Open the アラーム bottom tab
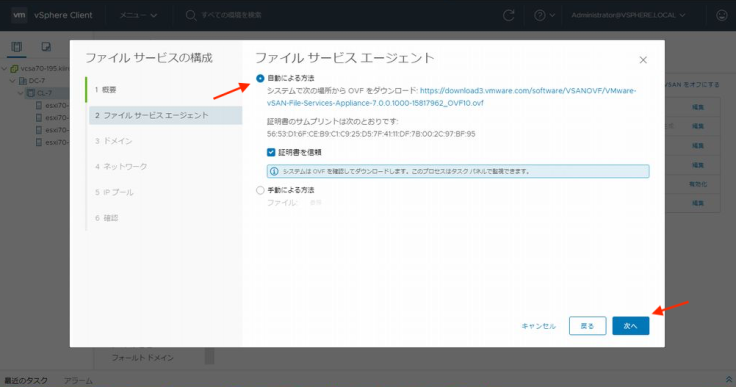This screenshot has width=736, height=387. [78, 380]
